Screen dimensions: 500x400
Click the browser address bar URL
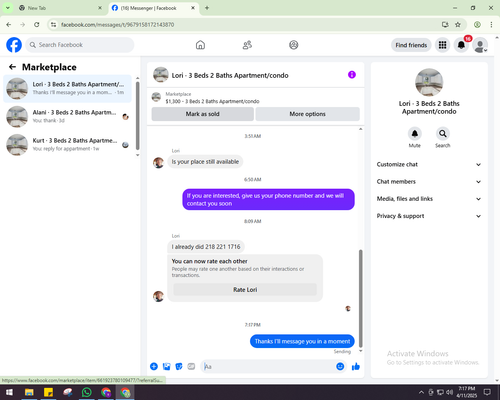tap(118, 25)
